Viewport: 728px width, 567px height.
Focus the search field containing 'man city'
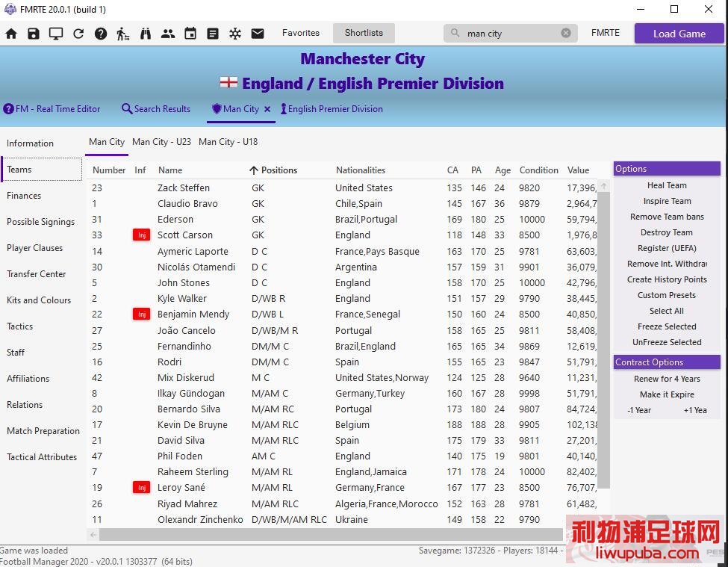[511, 34]
